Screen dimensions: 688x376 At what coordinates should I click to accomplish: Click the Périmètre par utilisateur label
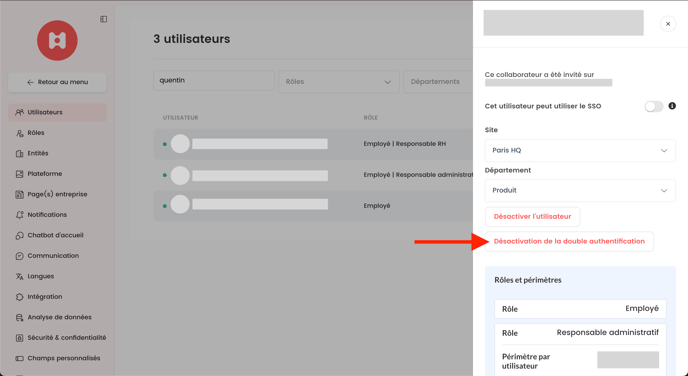tap(526, 362)
